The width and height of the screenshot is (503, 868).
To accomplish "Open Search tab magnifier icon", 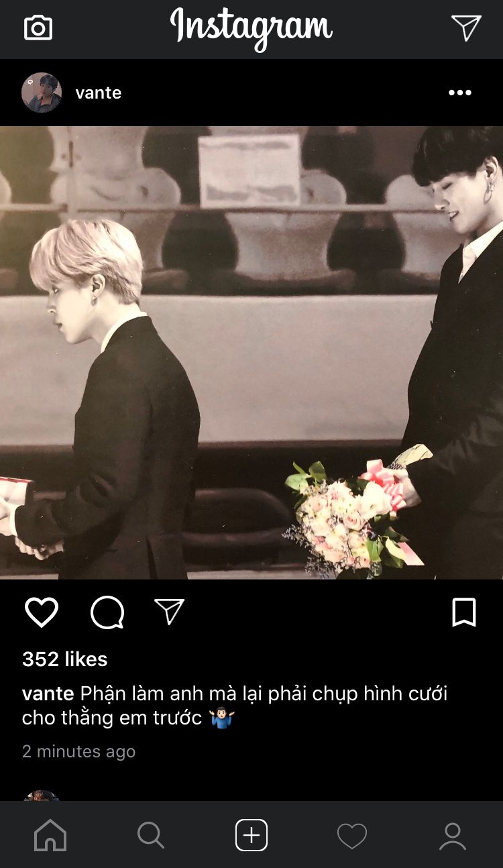I will [x=150, y=835].
